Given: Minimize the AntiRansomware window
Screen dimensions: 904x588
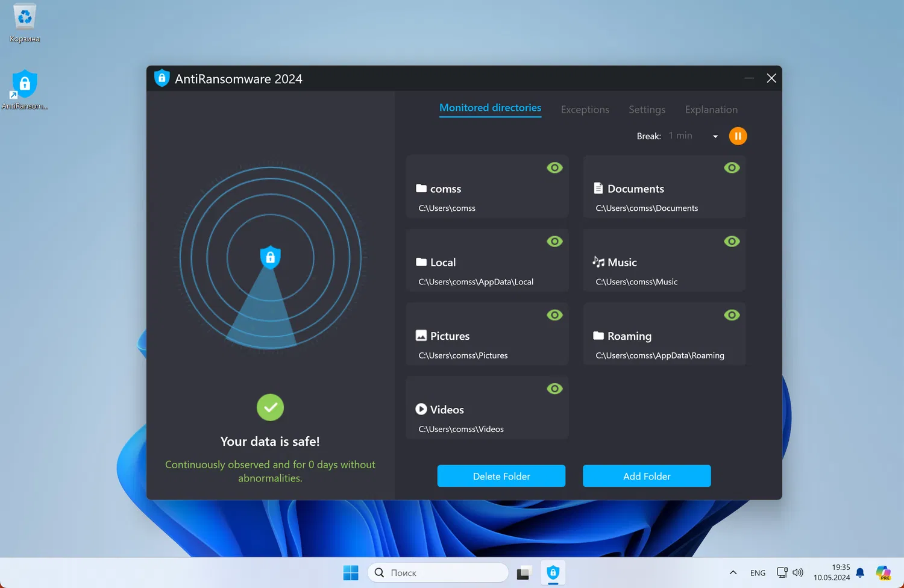Looking at the screenshot, I should (749, 78).
